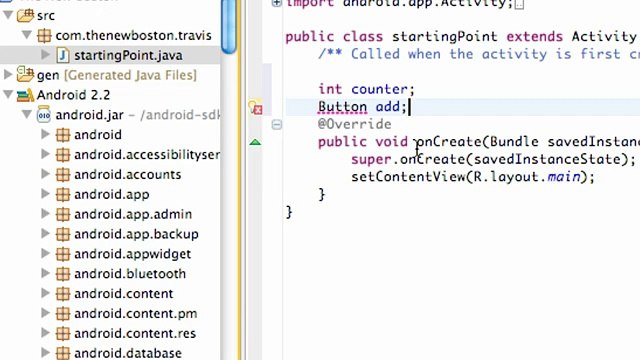This screenshot has height=360, width=640.
Task: Expand the android.content.pm package
Action: coord(46,313)
